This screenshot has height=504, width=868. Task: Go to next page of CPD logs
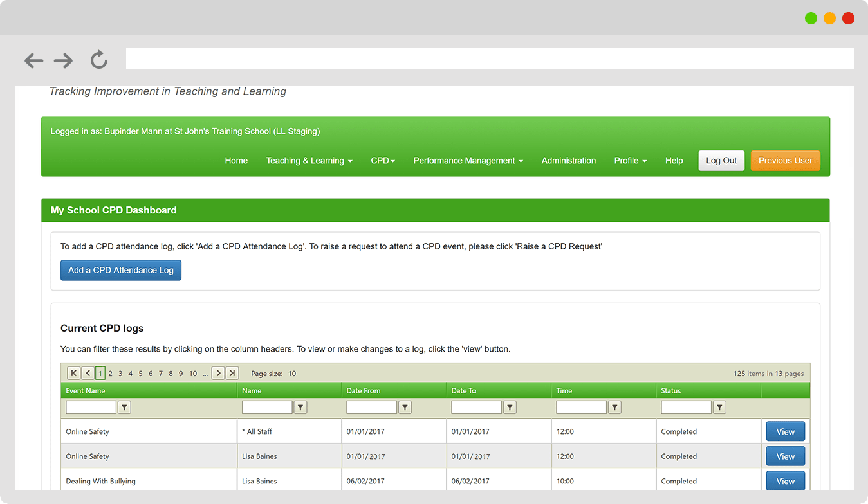coord(218,373)
